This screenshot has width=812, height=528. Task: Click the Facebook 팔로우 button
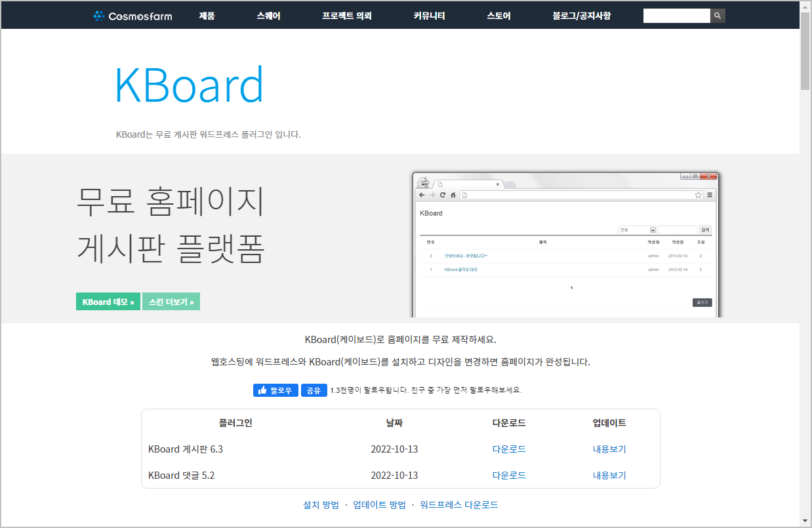[276, 390]
